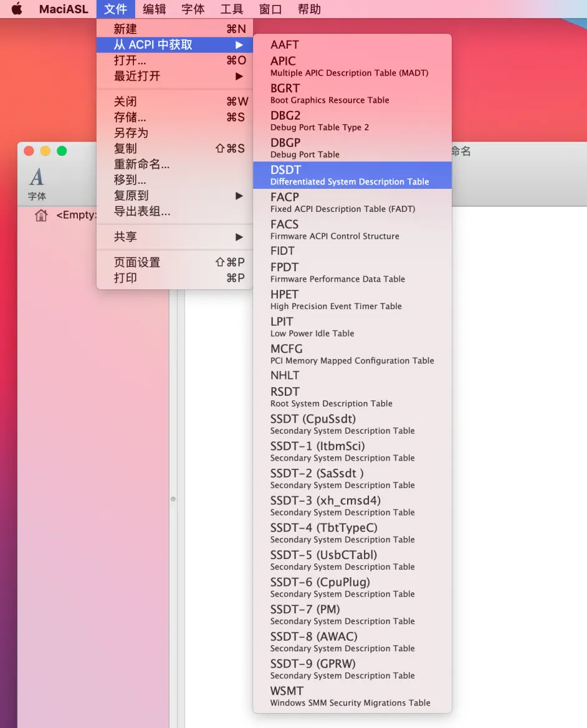Screen dimensions: 587x728
Task: Select the SSDT-1 (ItbmSci) table
Action: point(352,451)
